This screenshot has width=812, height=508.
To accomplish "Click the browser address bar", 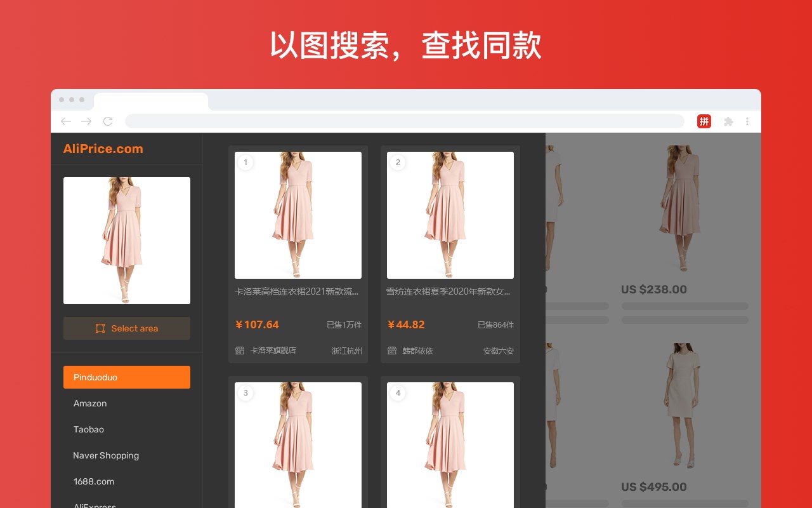I will click(x=405, y=121).
